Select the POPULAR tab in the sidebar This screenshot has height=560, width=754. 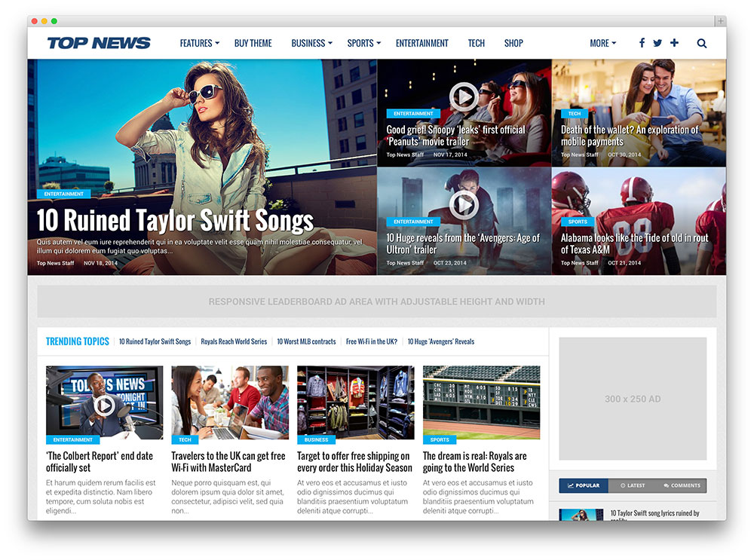point(583,485)
